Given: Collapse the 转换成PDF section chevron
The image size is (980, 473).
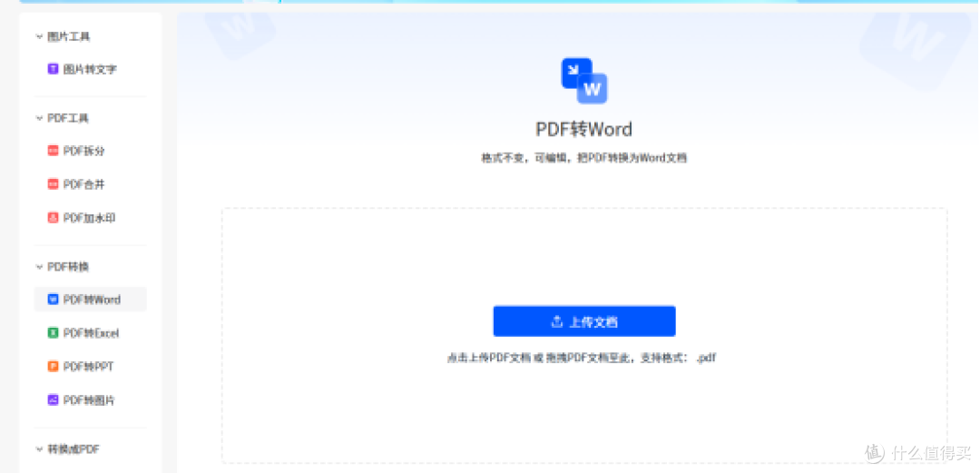Looking at the screenshot, I should [39, 450].
